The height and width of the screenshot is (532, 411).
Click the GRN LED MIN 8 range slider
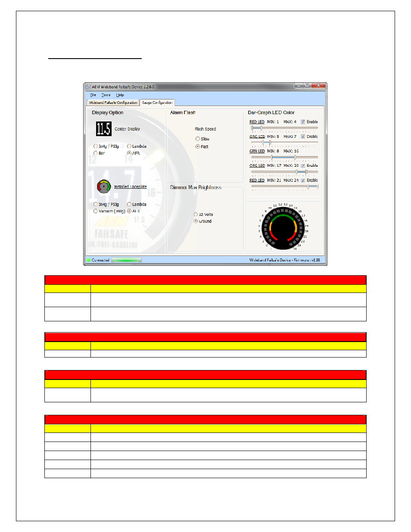[284, 158]
